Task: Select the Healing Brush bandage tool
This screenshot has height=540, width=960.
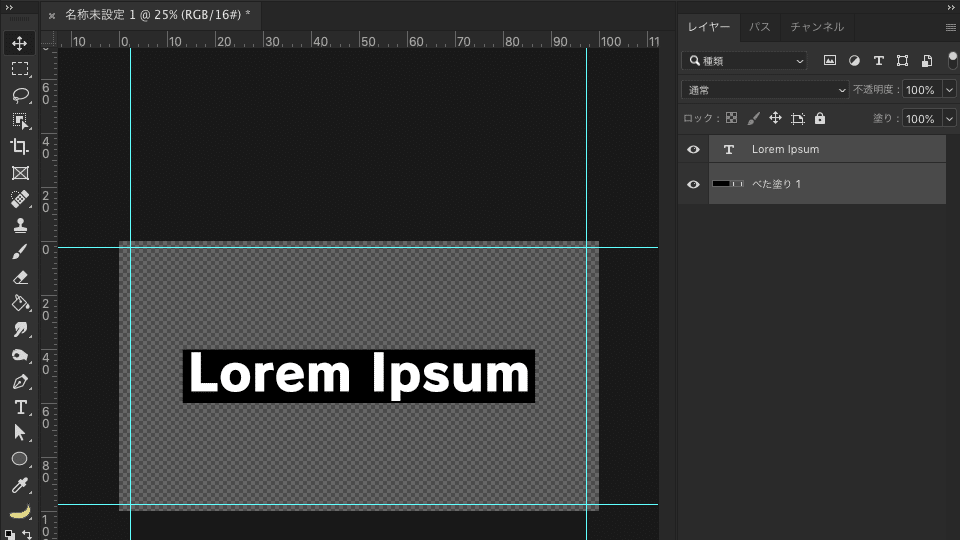Action: click(x=20, y=199)
